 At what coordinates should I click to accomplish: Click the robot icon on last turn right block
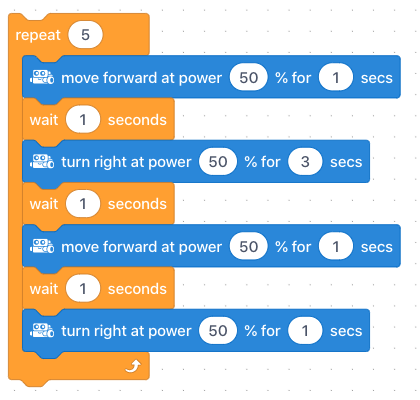[42, 330]
